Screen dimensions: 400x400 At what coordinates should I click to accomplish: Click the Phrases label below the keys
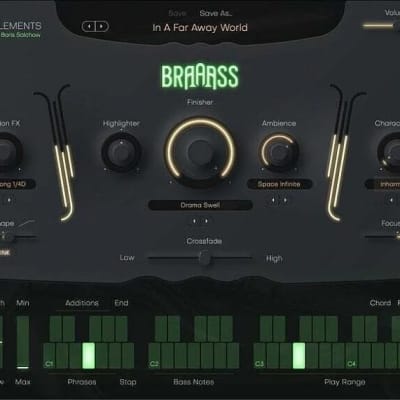pyautogui.click(x=82, y=382)
